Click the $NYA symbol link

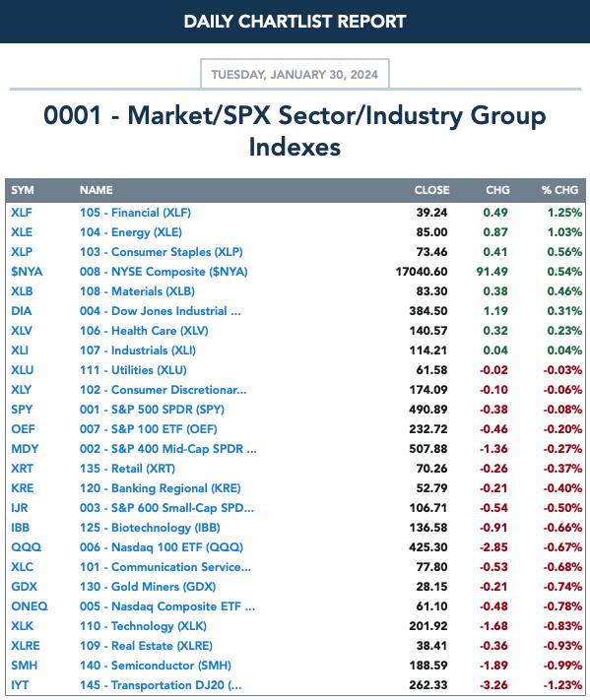click(27, 272)
